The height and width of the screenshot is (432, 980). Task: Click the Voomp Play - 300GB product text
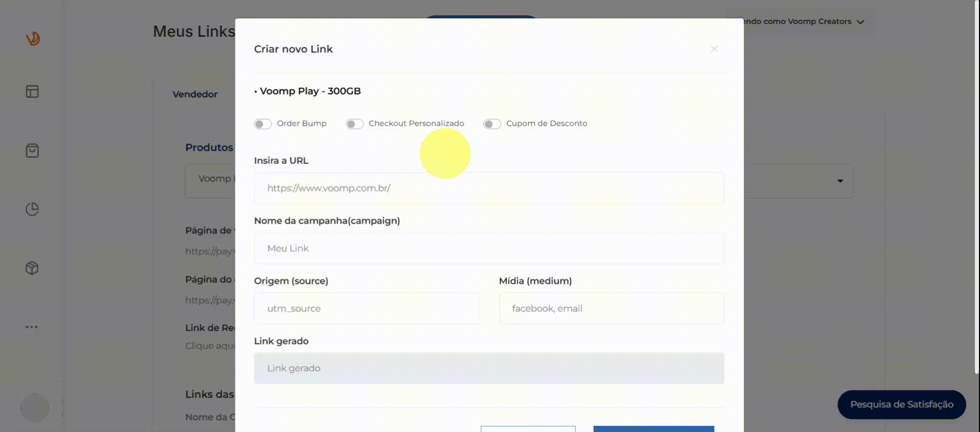[x=310, y=91]
